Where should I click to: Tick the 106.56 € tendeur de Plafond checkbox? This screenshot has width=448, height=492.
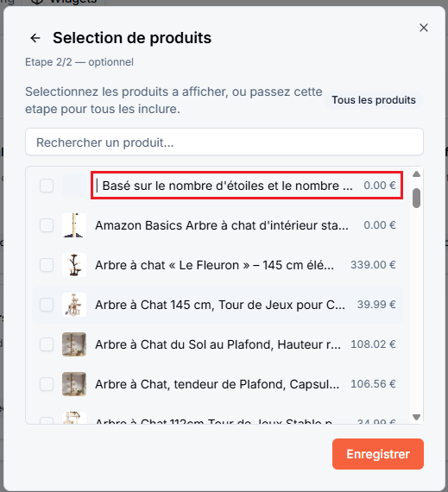coord(47,384)
